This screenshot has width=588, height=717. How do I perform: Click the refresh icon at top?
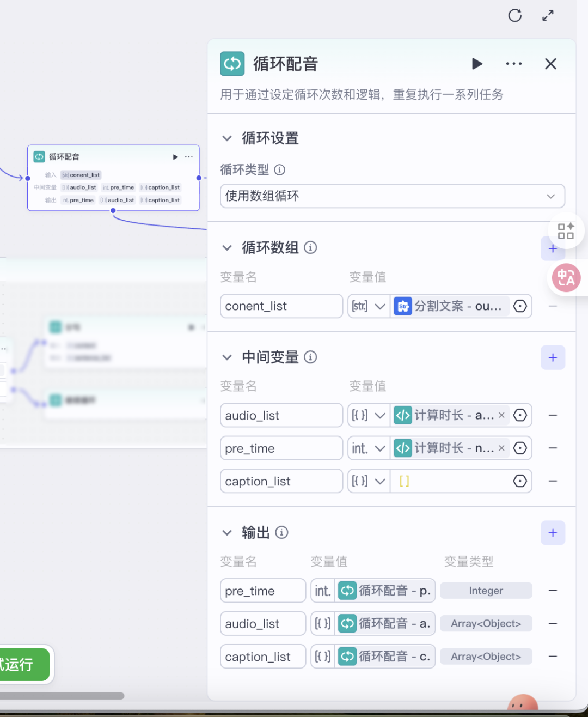[x=515, y=15]
